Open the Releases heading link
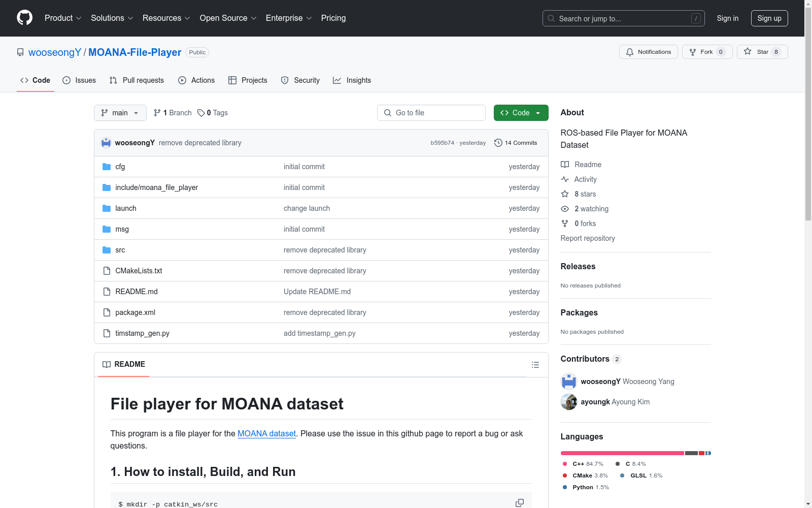This screenshot has width=812, height=508. point(578,266)
